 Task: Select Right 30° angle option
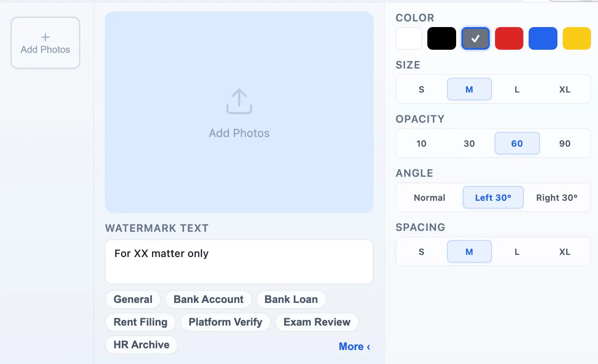point(557,198)
